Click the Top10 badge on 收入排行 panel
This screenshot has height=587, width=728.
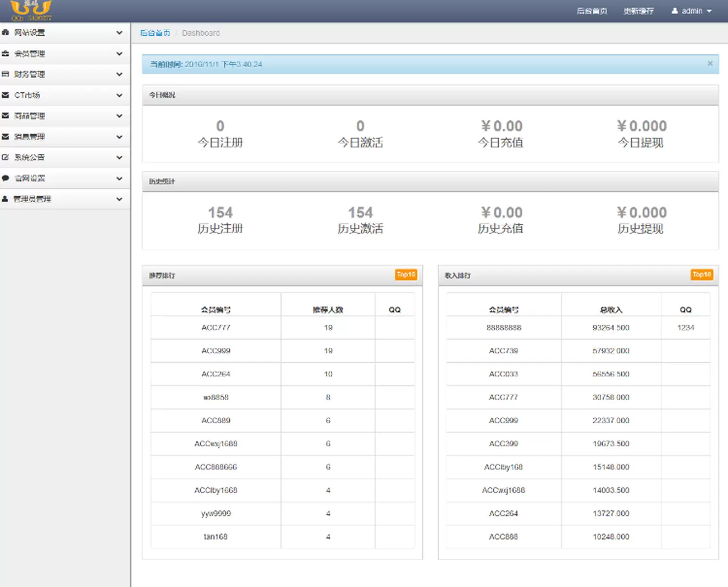pos(702,275)
